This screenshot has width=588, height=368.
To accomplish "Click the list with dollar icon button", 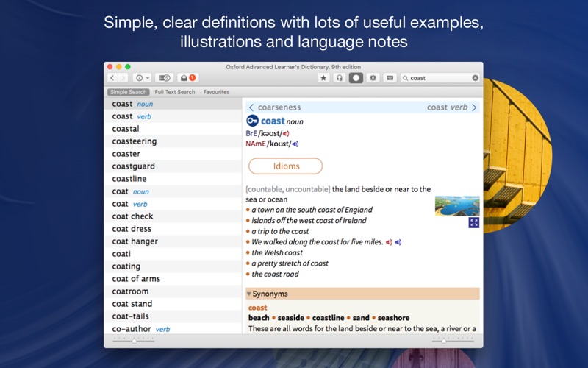I will click(164, 78).
